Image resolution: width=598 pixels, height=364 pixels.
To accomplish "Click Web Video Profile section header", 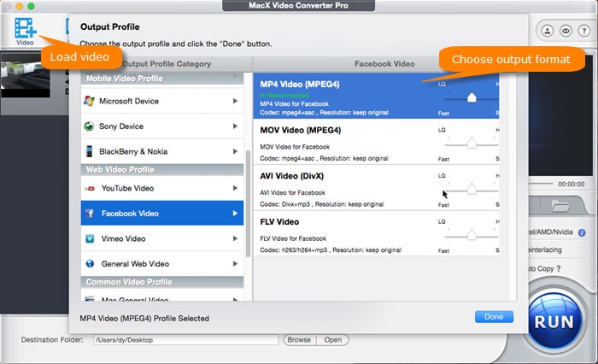I will pyautogui.click(x=162, y=170).
